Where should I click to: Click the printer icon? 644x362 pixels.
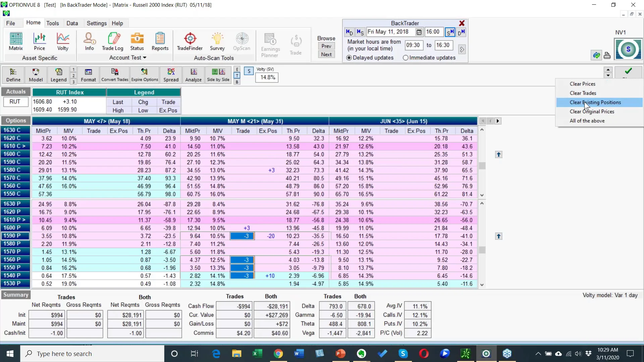(607, 55)
